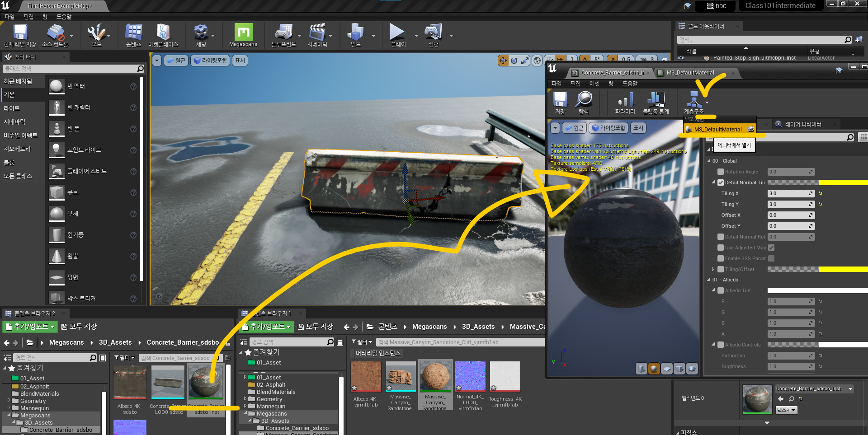Viewport: 868px width, 435px height.
Task: Enable the Albedo Tint parameter checkbox
Action: [x=721, y=290]
